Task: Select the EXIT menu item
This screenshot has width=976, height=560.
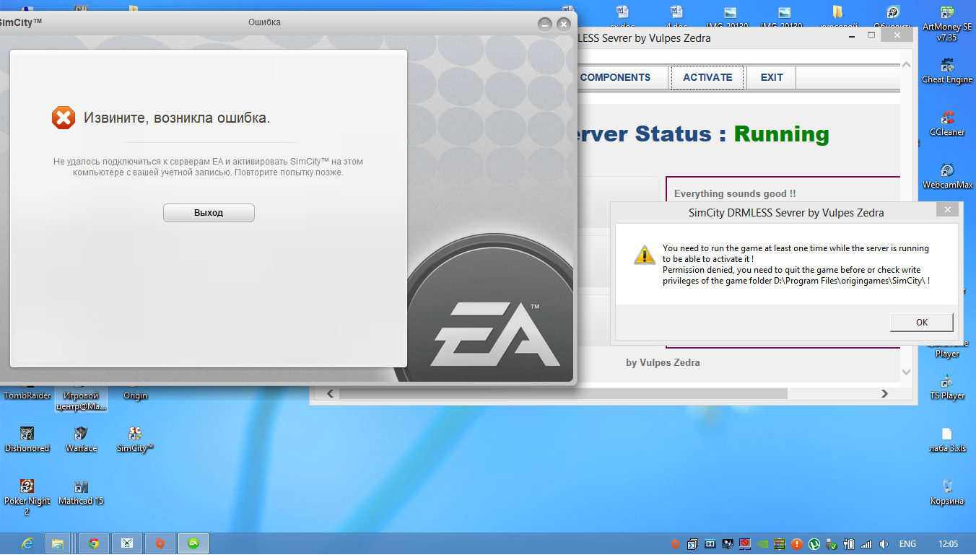Action: coord(771,78)
